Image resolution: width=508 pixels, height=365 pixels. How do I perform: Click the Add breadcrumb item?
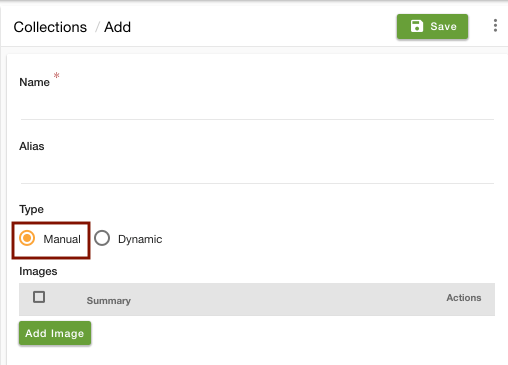tap(117, 27)
